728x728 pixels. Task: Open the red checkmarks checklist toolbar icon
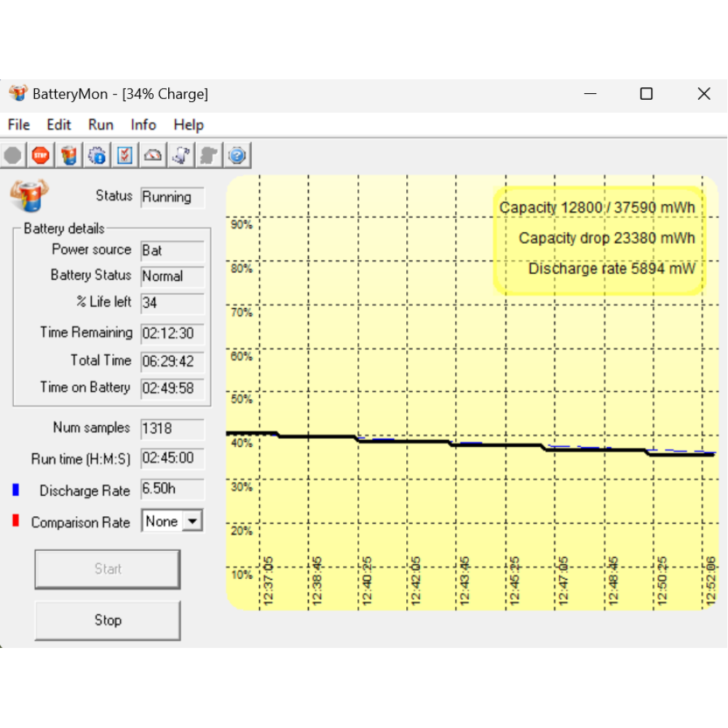pyautogui.click(x=125, y=155)
